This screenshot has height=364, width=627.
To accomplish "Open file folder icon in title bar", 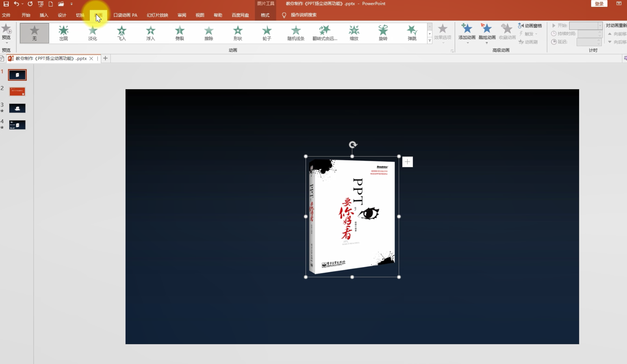I will (x=61, y=4).
